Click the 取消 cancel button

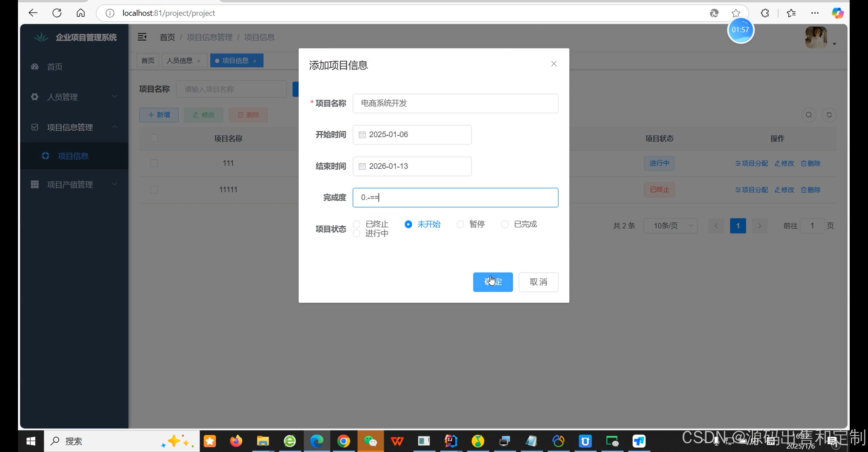pos(538,282)
